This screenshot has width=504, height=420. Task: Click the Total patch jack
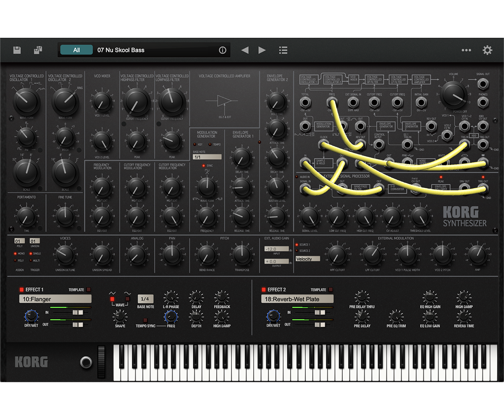(305, 102)
